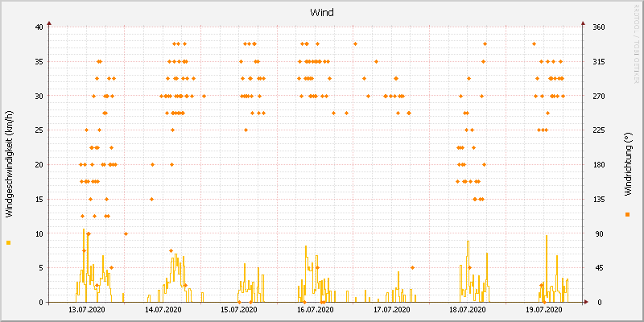This screenshot has height=322, width=644.
Task: Click the left axis value 35
Action: pos(39,62)
